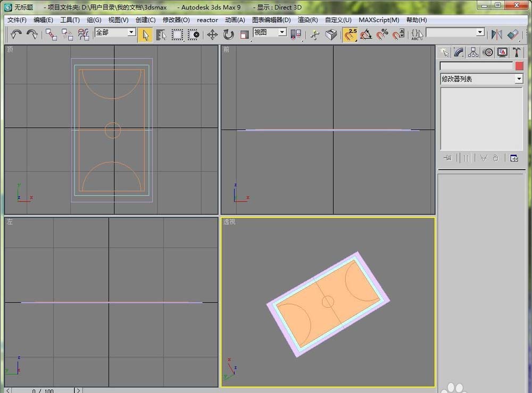Switch to the Modify command panel tab

(x=459, y=52)
